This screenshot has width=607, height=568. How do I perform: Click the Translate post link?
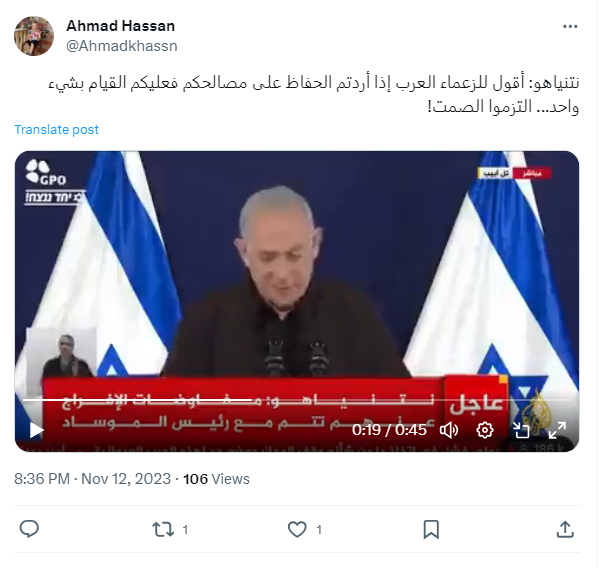[x=57, y=129]
